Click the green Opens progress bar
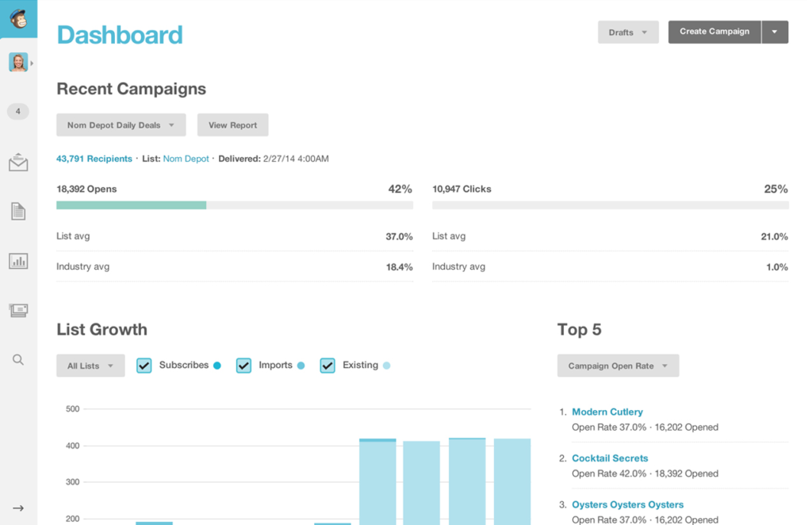The image size is (812, 525). tap(131, 205)
